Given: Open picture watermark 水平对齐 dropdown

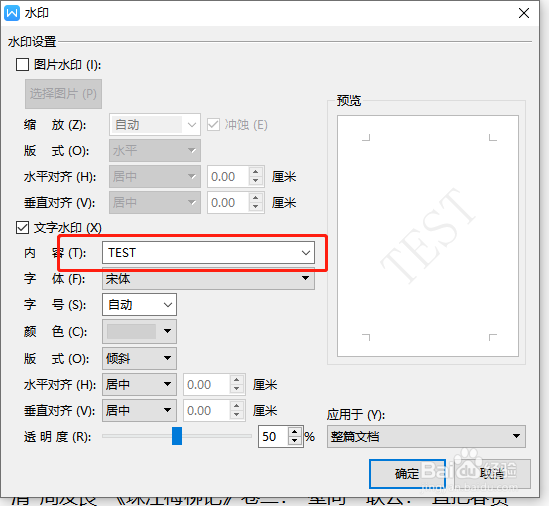Looking at the screenshot, I should coord(155,176).
